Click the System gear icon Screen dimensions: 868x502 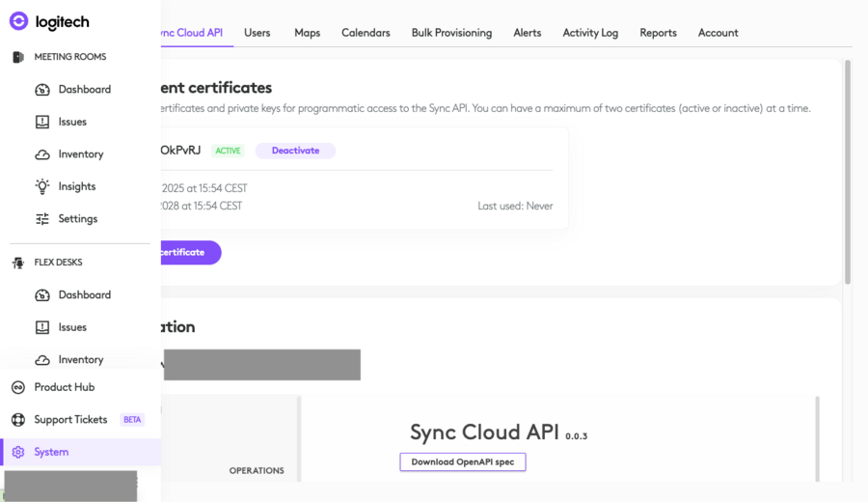tap(18, 452)
